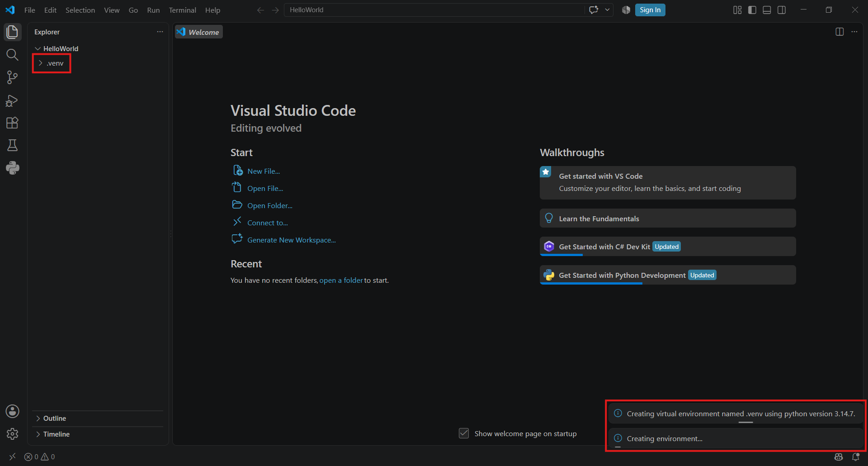Split the editor to the right
The width and height of the screenshot is (868, 466).
(840, 32)
